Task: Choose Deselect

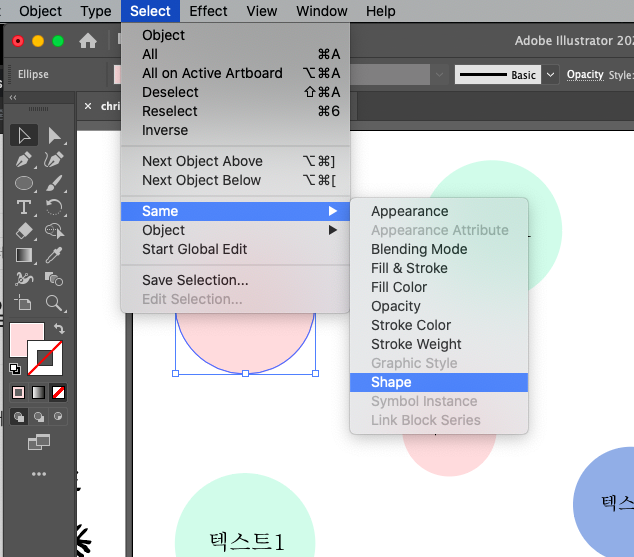Action: 235,92
